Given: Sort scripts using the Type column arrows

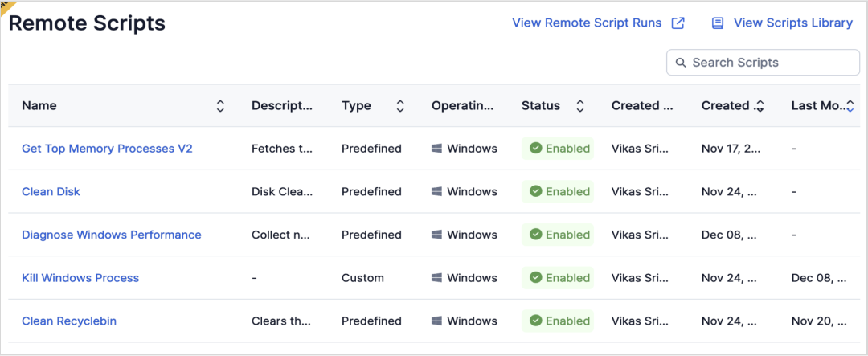Looking at the screenshot, I should coord(400,106).
